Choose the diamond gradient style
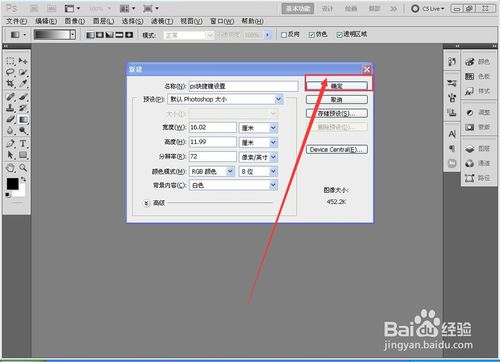The width and height of the screenshot is (500, 362). coord(129,35)
